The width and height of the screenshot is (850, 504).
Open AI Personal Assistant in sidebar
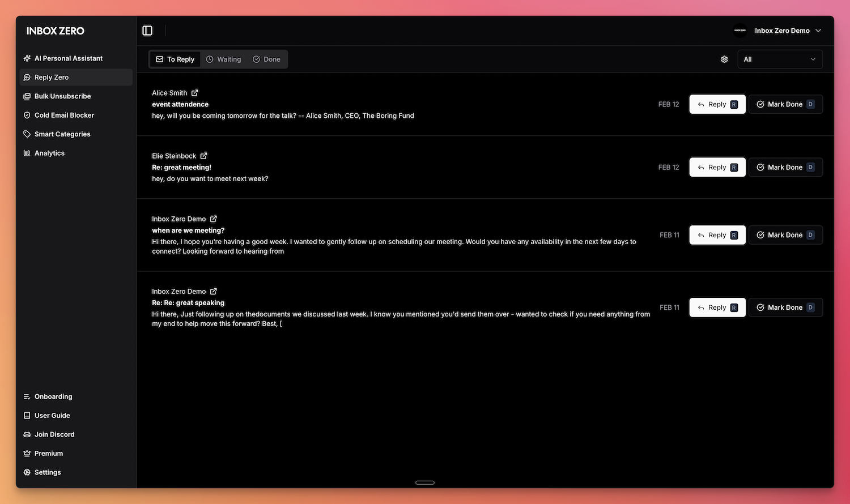[x=76, y=58]
